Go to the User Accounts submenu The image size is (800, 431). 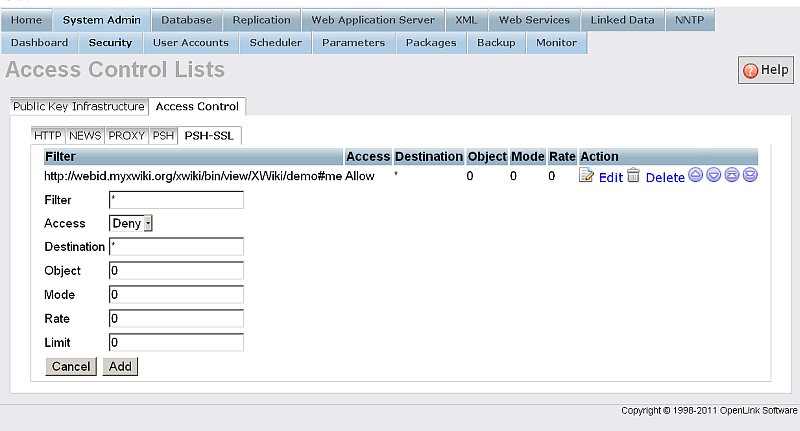coord(190,43)
